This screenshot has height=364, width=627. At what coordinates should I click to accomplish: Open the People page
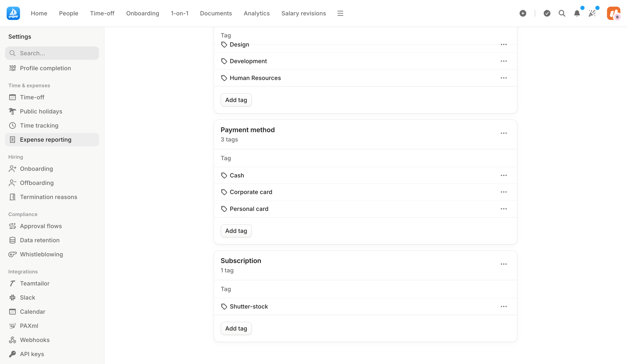click(x=68, y=13)
